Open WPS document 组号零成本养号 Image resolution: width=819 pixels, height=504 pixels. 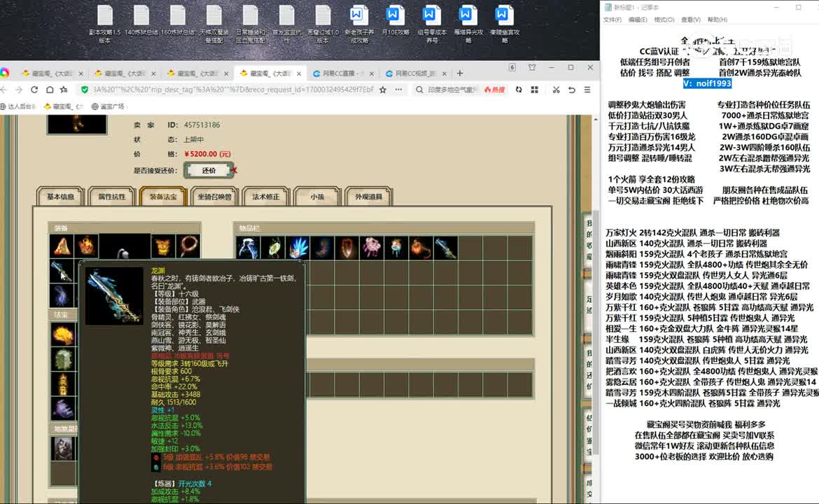pos(431,24)
